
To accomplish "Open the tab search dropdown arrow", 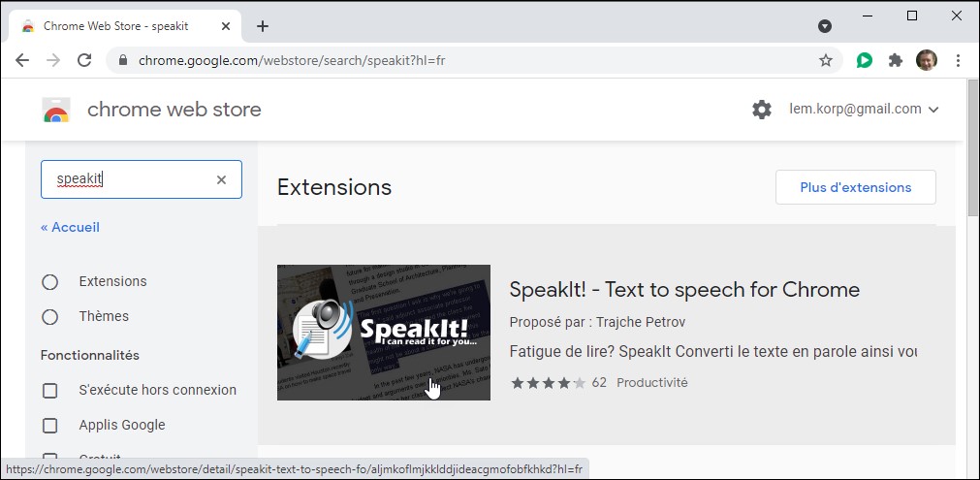I will [x=825, y=26].
